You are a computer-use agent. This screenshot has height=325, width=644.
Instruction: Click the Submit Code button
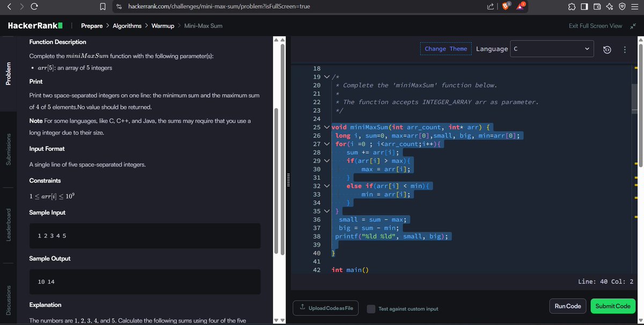coord(613,306)
